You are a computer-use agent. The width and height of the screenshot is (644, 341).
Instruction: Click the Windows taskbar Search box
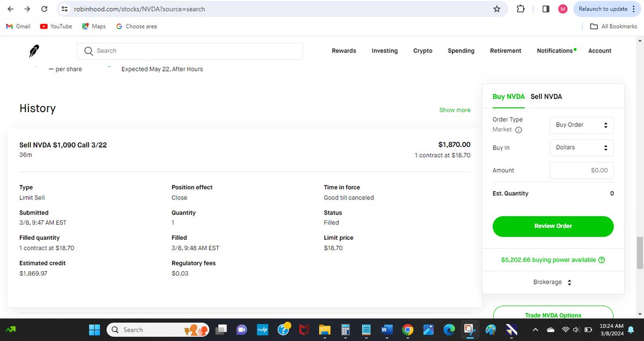pos(158,330)
